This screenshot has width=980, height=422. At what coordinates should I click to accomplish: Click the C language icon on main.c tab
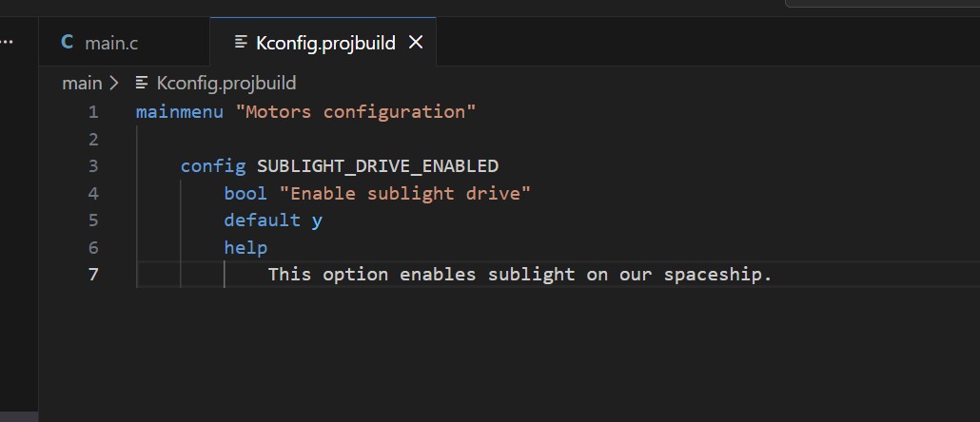[67, 42]
